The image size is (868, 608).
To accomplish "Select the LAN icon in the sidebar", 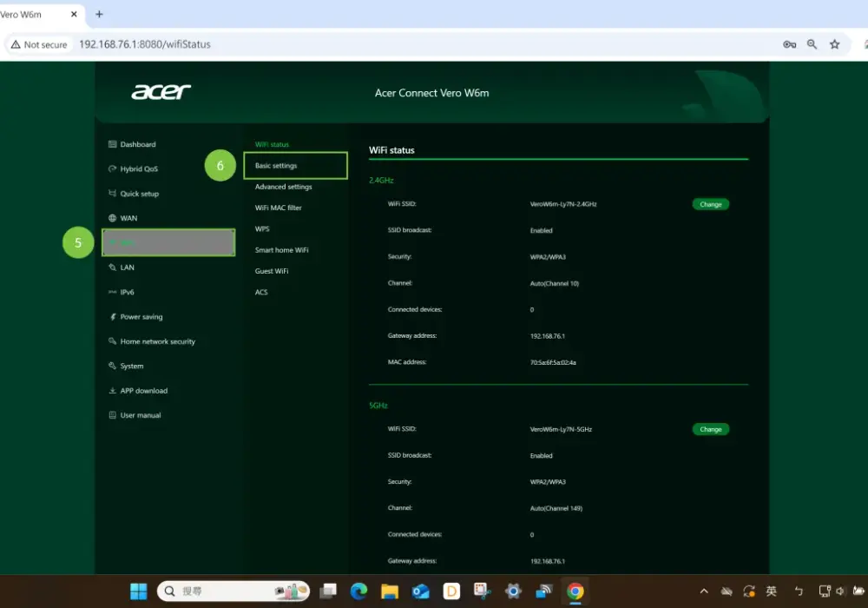I will coord(112,267).
